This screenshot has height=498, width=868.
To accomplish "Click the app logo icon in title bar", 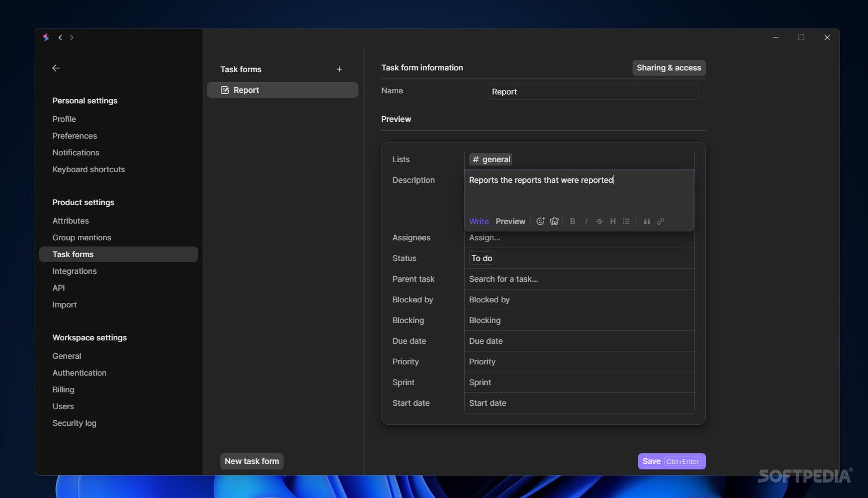I will (x=46, y=37).
